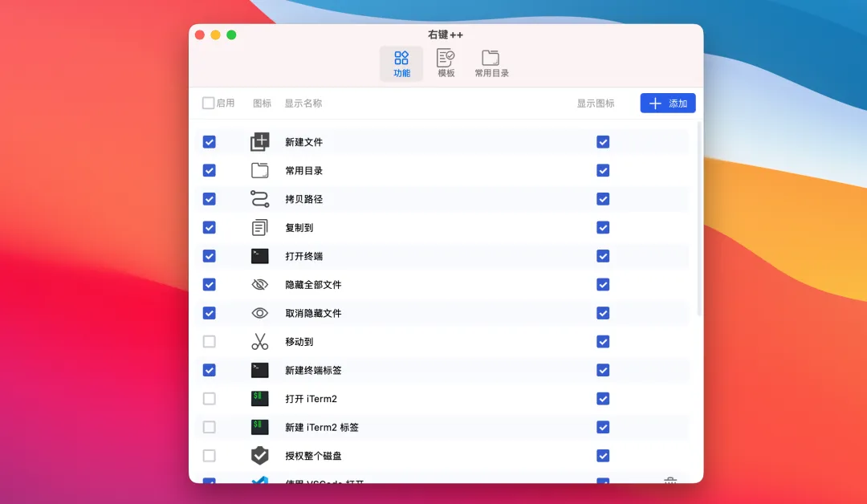
Task: Disable the 常用目录 row enable checkbox
Action: coord(209,171)
